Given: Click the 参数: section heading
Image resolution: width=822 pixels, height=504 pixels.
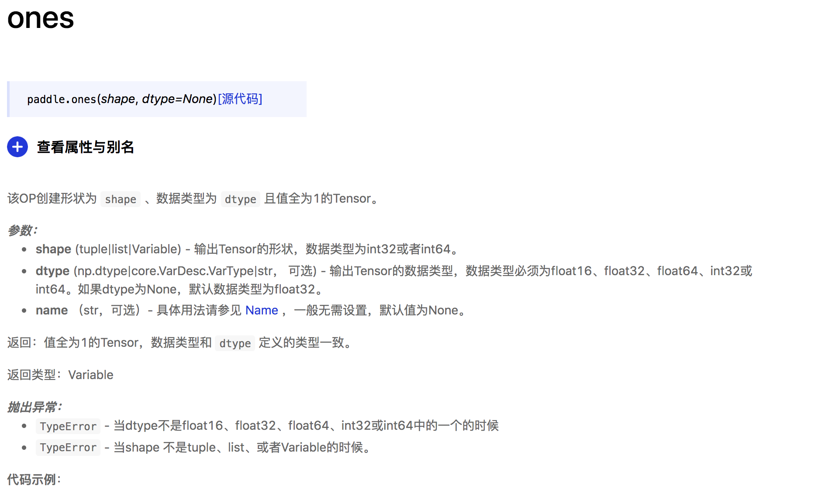Looking at the screenshot, I should (23, 230).
